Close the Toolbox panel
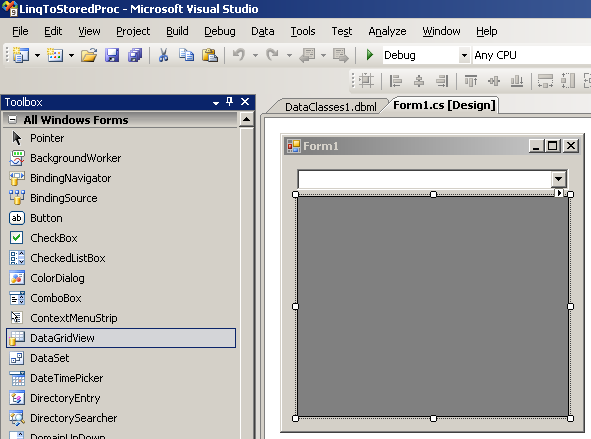The height and width of the screenshot is (439, 591). (x=245, y=102)
